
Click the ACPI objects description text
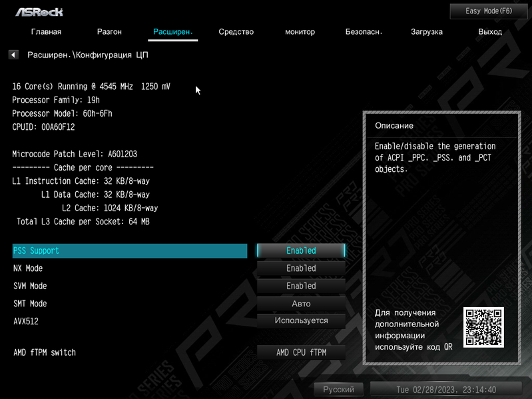point(435,158)
